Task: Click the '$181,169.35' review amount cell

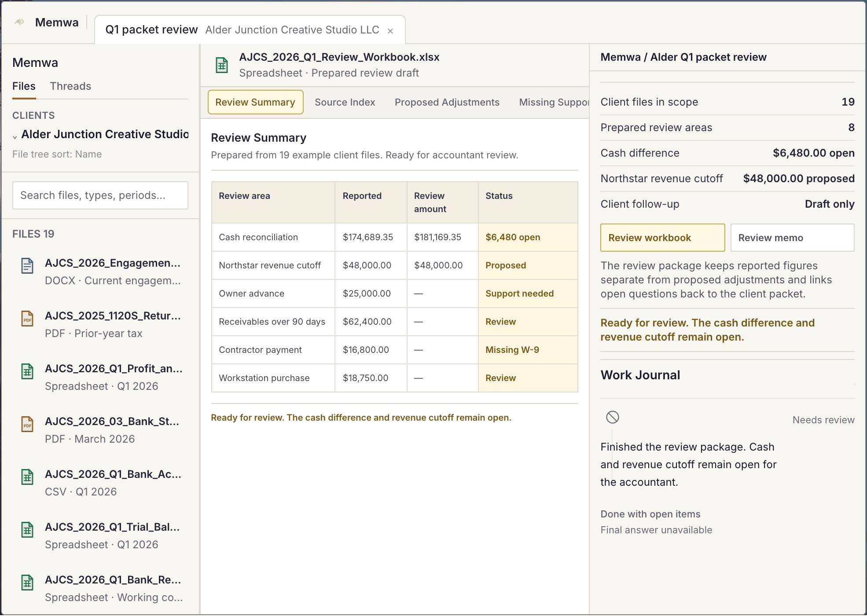Action: (442, 237)
